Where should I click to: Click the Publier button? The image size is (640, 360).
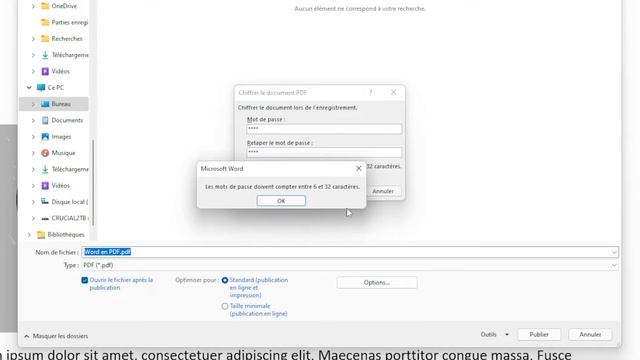(539, 334)
